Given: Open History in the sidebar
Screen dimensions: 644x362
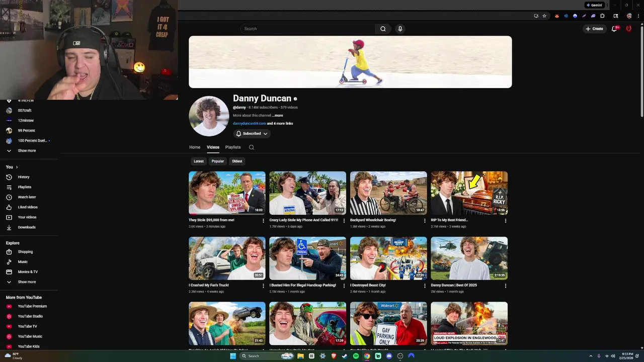Looking at the screenshot, I should [24, 177].
